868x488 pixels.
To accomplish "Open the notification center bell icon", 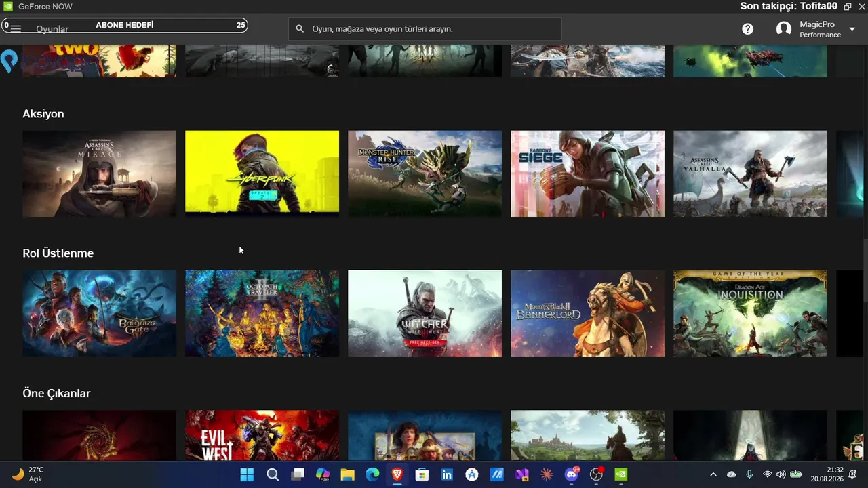I will 854,474.
